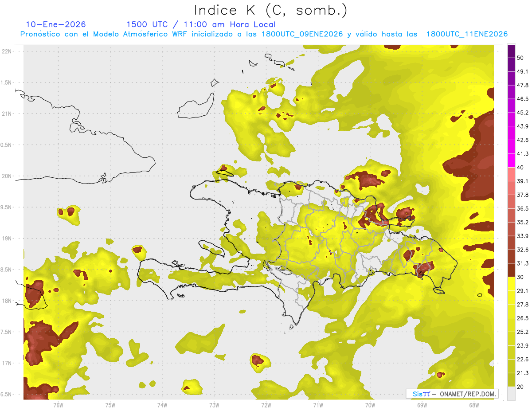This screenshot has width=532, height=411.
Task: Click the "21N" latitude axis label
Action: click(x=6, y=114)
